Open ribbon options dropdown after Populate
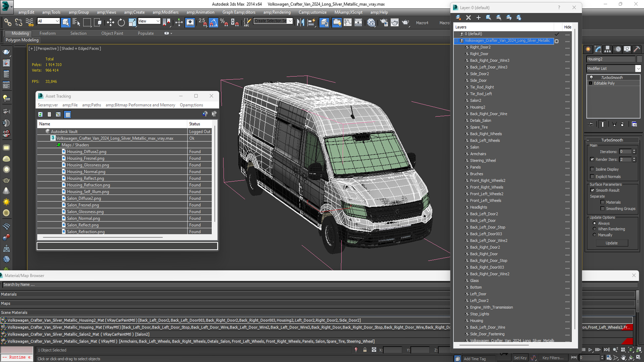The width and height of the screenshot is (644, 362). pos(168,33)
